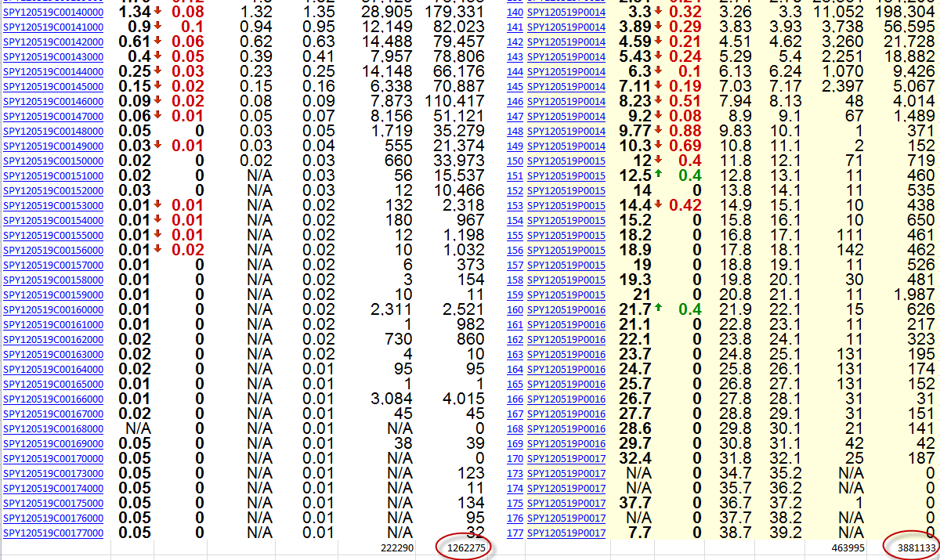Screen dimensions: 940x560
Task: Click the call volume cell 14,488
Action: (386, 42)
